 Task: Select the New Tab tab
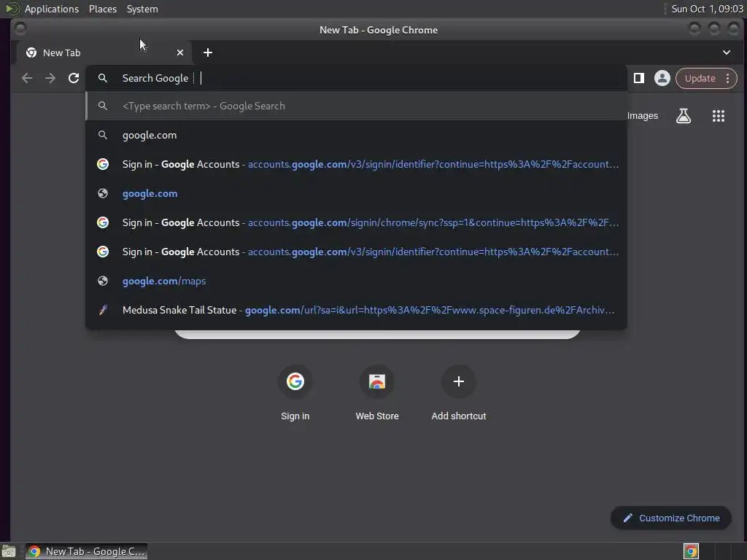[104, 52]
